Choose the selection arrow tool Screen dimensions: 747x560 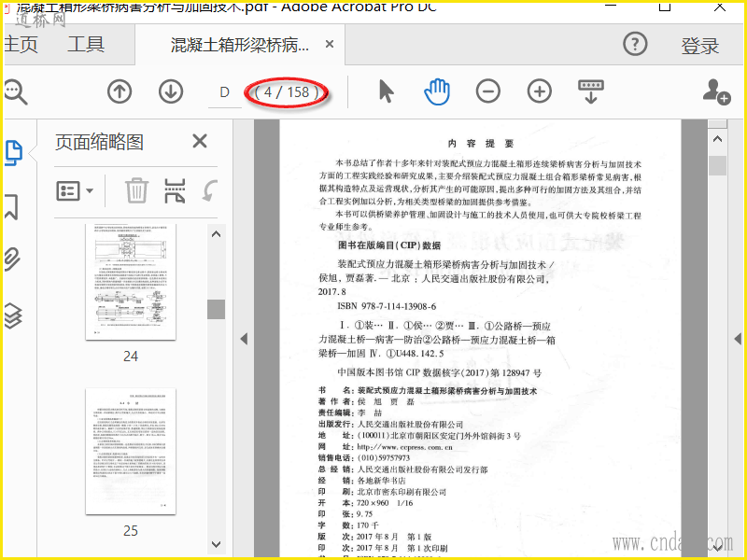click(386, 91)
